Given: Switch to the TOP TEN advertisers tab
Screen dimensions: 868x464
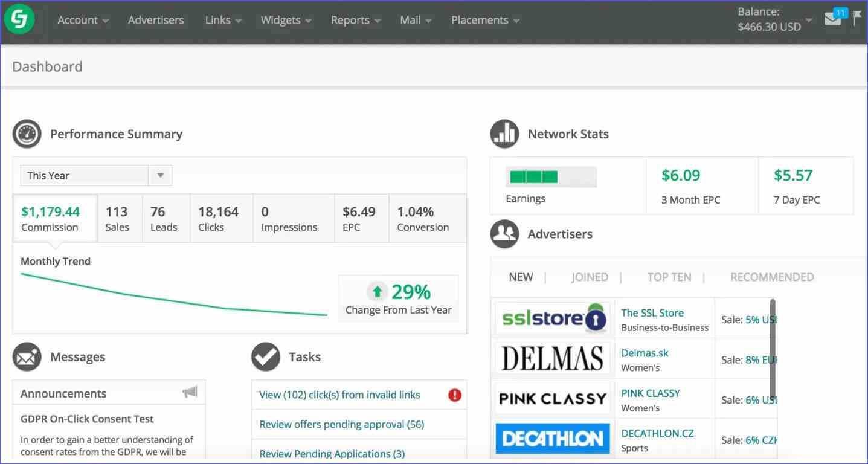Looking at the screenshot, I should click(x=669, y=277).
